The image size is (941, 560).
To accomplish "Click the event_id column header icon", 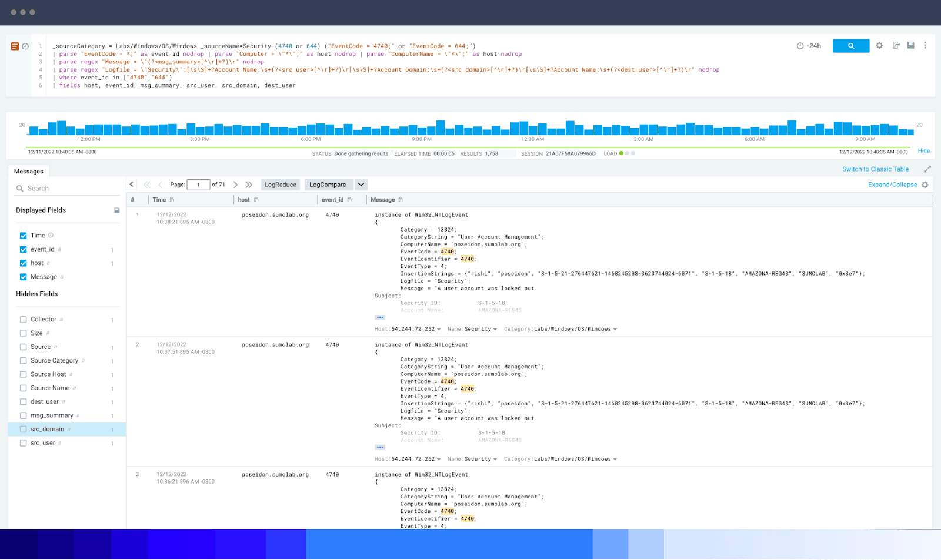I will pyautogui.click(x=349, y=200).
